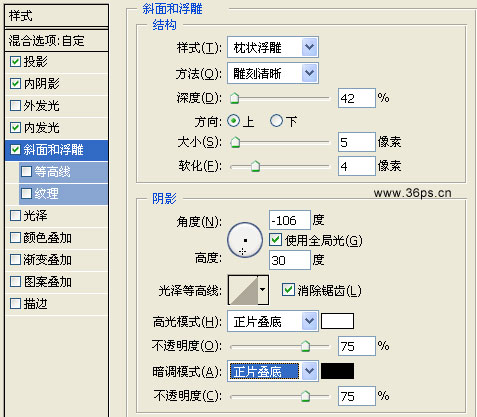Enable the 等高线 contour checkbox

(26, 172)
